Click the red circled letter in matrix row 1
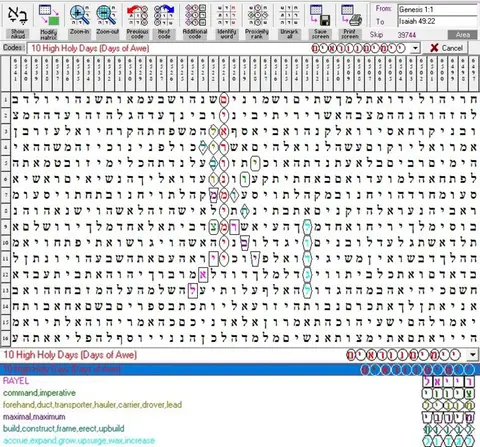 click(x=224, y=99)
